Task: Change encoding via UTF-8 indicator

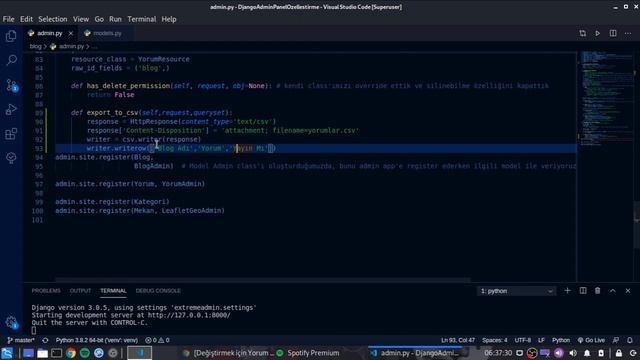Action: (523, 340)
